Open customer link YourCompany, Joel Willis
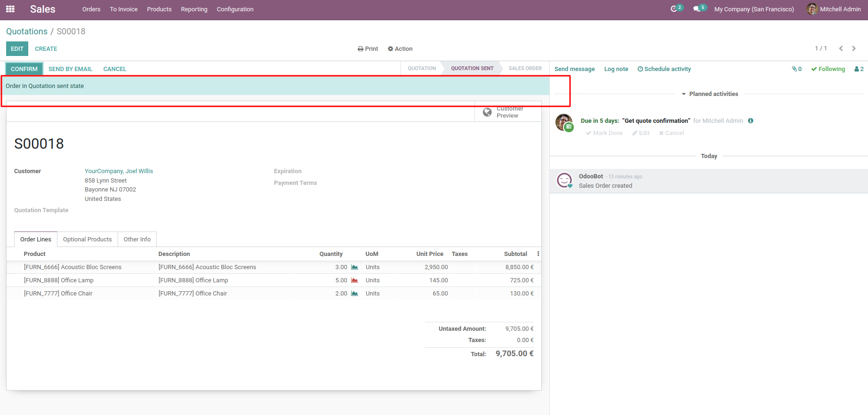 point(119,171)
